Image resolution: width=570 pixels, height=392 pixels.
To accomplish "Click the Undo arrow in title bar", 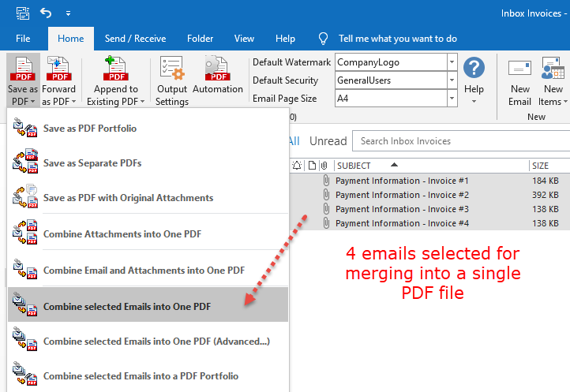I will pyautogui.click(x=46, y=13).
